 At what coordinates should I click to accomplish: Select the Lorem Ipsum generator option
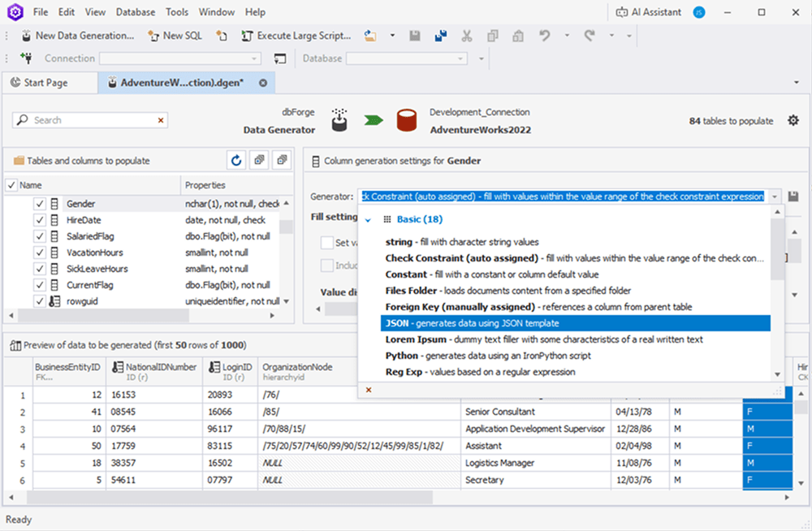(x=576, y=339)
